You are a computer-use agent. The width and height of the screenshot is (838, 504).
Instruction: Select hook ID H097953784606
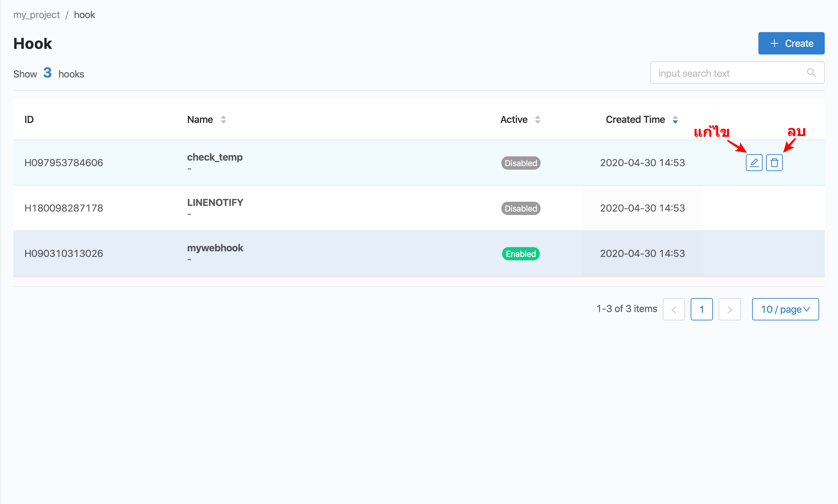coord(64,163)
